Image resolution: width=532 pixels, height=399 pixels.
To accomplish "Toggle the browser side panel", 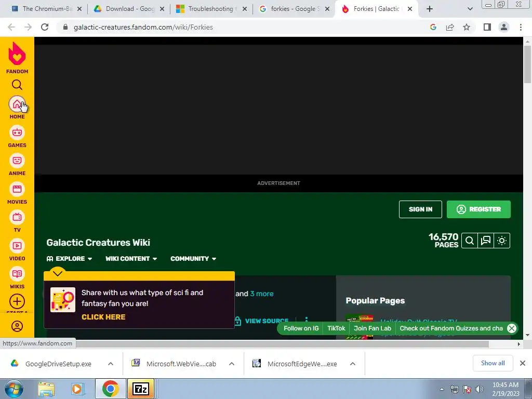I will click(x=487, y=27).
